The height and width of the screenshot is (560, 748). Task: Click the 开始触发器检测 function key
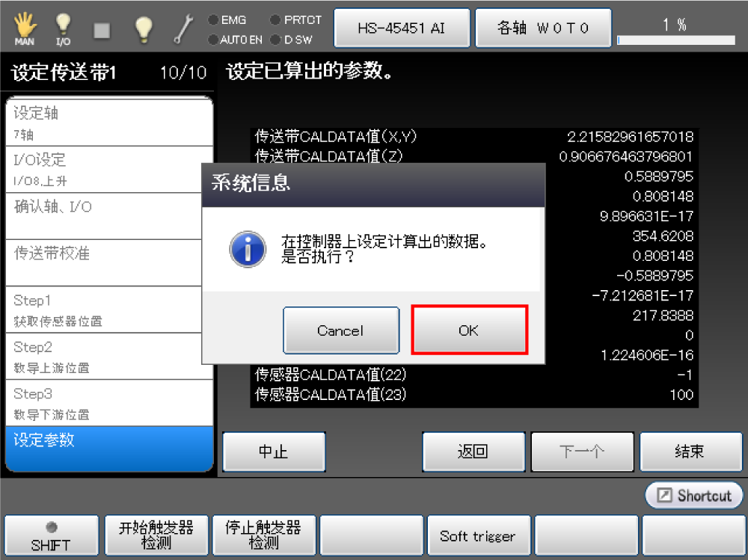(156, 535)
